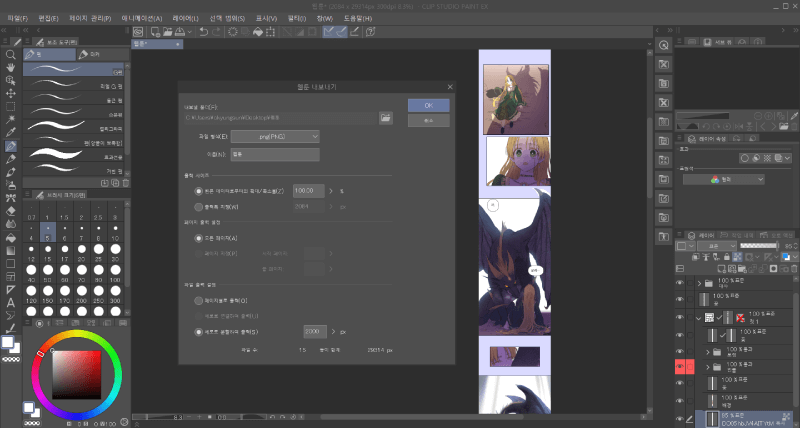Select the Eyedropper tool
The height and width of the screenshot is (428, 800).
click(x=10, y=132)
